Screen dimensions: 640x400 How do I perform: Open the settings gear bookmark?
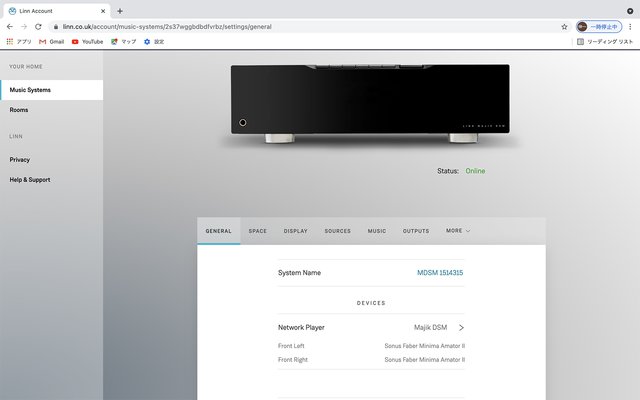(154, 42)
